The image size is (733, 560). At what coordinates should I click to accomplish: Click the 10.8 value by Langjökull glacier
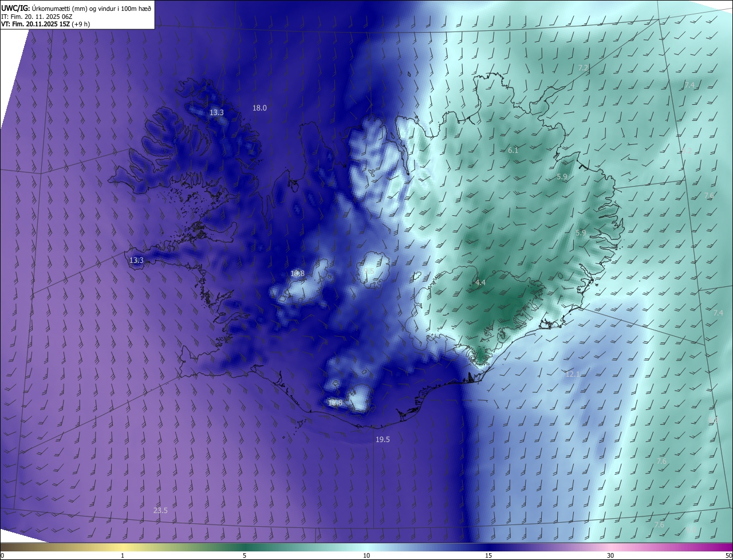click(x=297, y=274)
